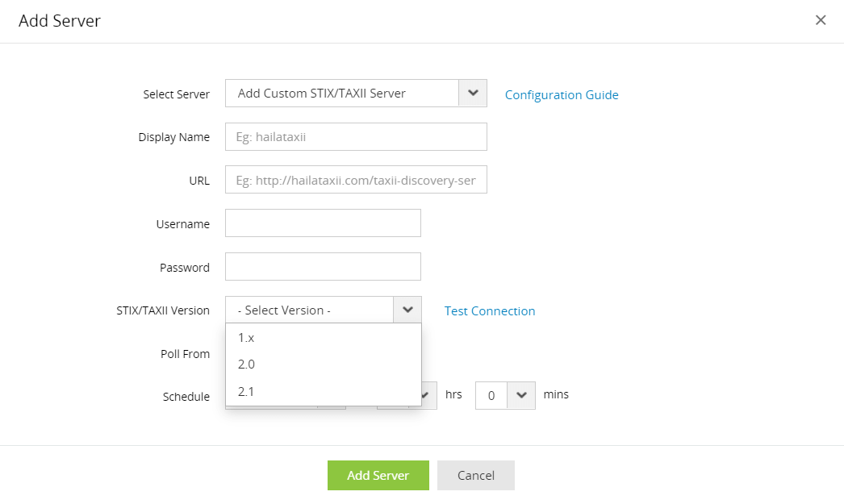
Task: Collapse the STIX/TAXII Version chevron arrow
Action: [407, 310]
